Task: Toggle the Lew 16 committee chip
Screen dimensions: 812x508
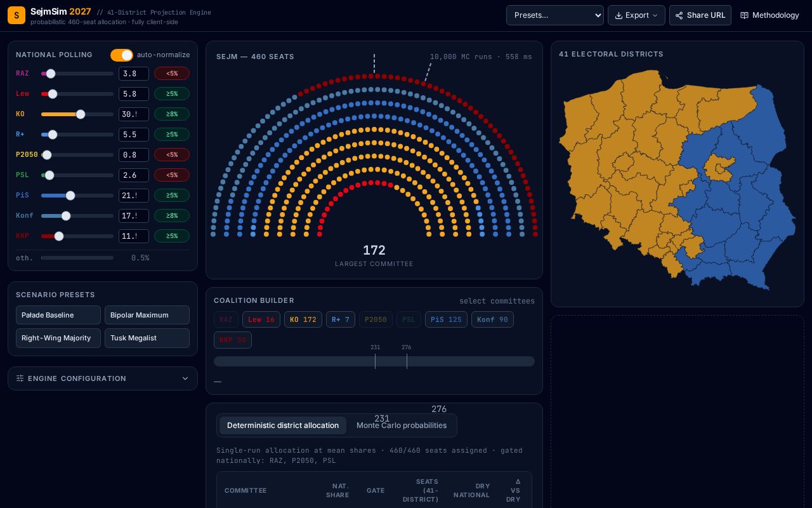Action: tap(261, 320)
